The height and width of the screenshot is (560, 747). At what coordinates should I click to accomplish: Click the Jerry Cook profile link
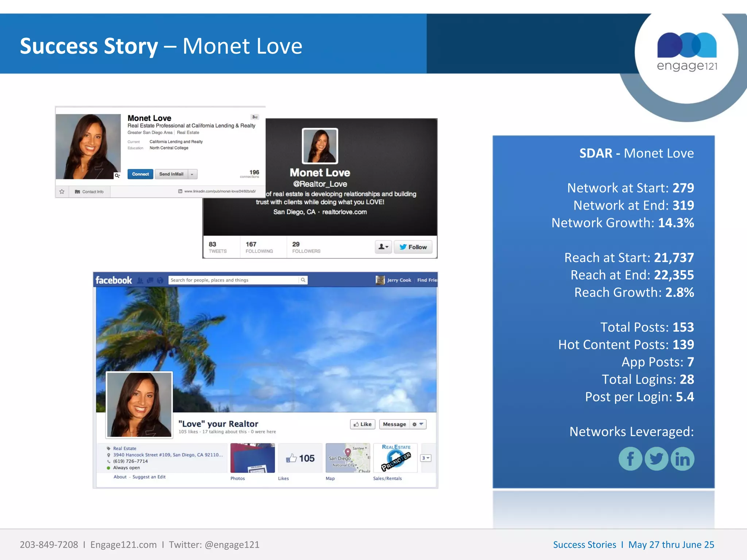[399, 280]
